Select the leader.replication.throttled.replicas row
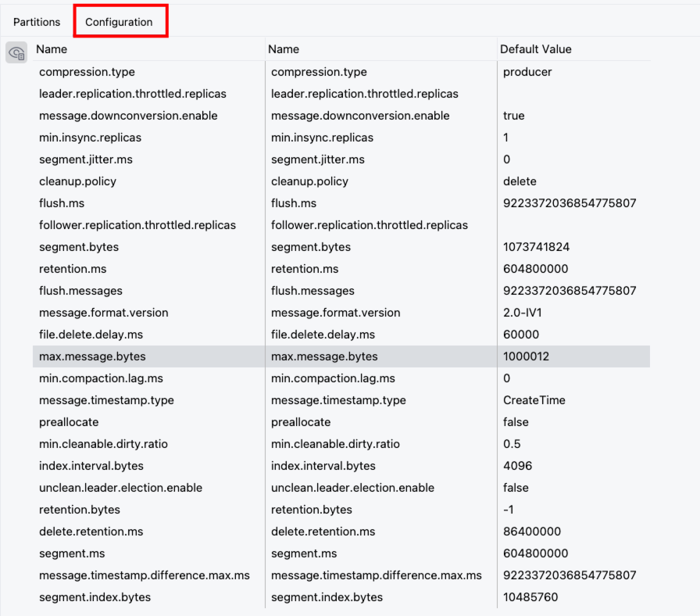Viewport: 700px width, 616px height. tap(132, 94)
